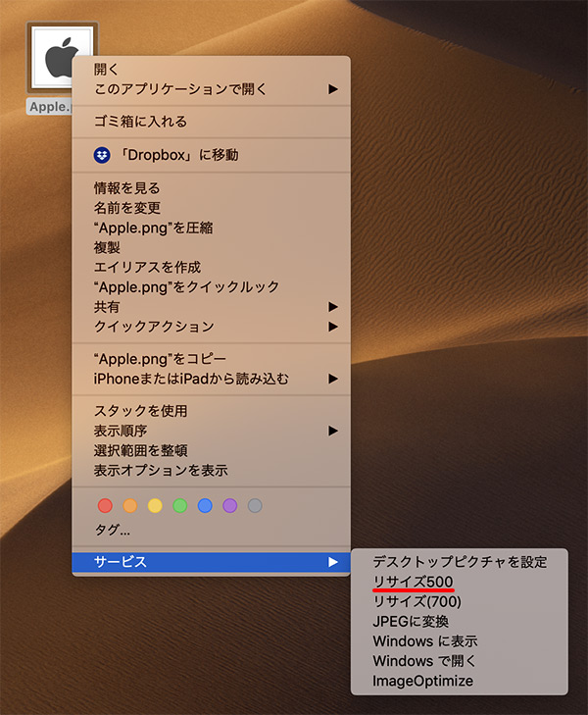This screenshot has width=588, height=715.
Task: Apply the green tag color
Action: coord(180,506)
